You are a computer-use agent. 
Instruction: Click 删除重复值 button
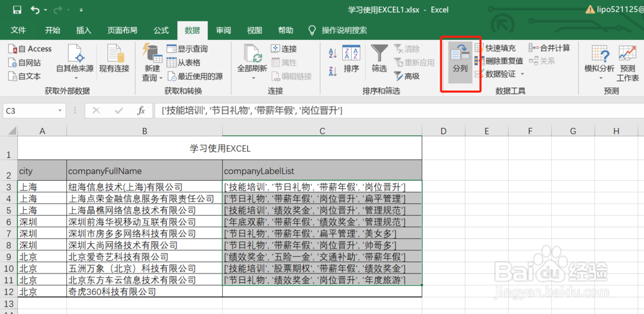499,61
